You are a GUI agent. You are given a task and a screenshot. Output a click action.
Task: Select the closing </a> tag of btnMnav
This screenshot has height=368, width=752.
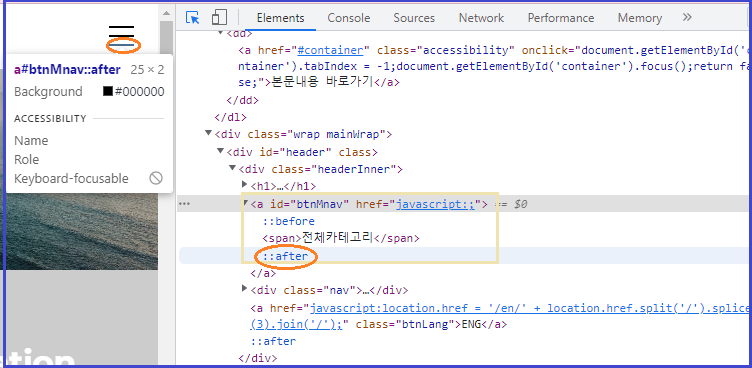coord(263,273)
